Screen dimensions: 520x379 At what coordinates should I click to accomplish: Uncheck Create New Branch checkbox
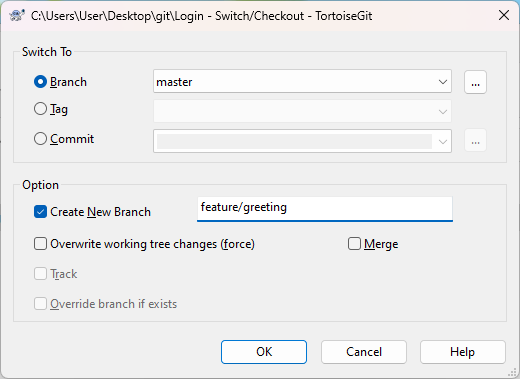point(40,212)
